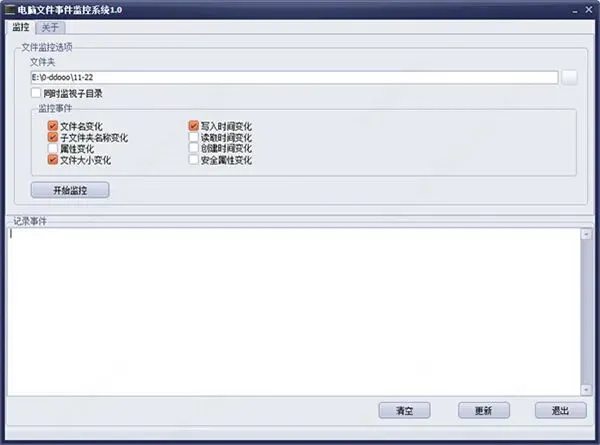This screenshot has height=445, width=600.
Task: Click the 退出 button
Action: click(x=561, y=411)
